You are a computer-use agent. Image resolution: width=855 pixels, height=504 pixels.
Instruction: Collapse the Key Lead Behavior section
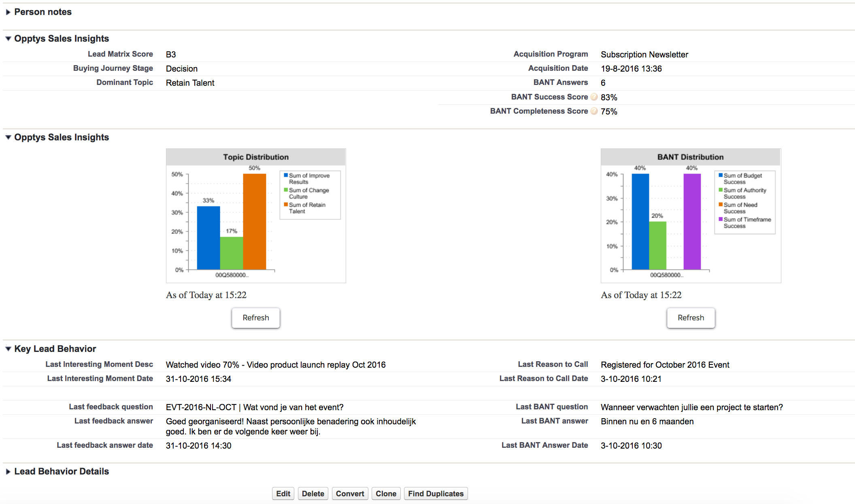coord(8,349)
